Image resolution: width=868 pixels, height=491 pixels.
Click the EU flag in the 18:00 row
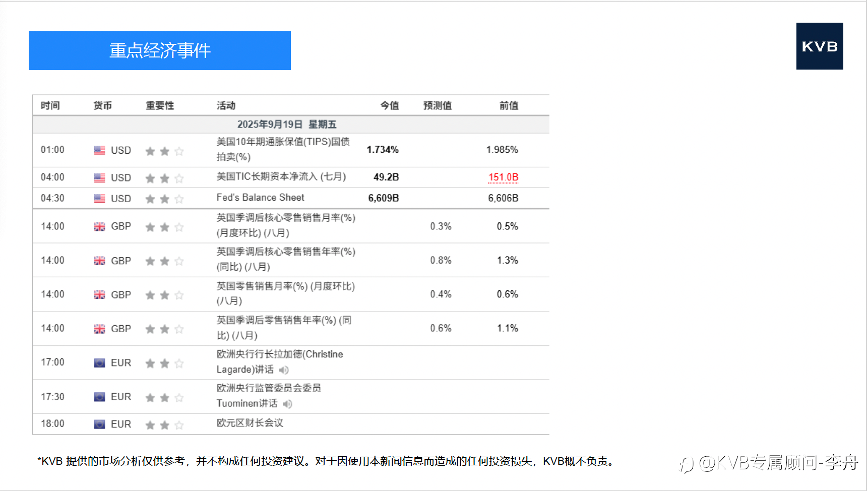click(100, 424)
